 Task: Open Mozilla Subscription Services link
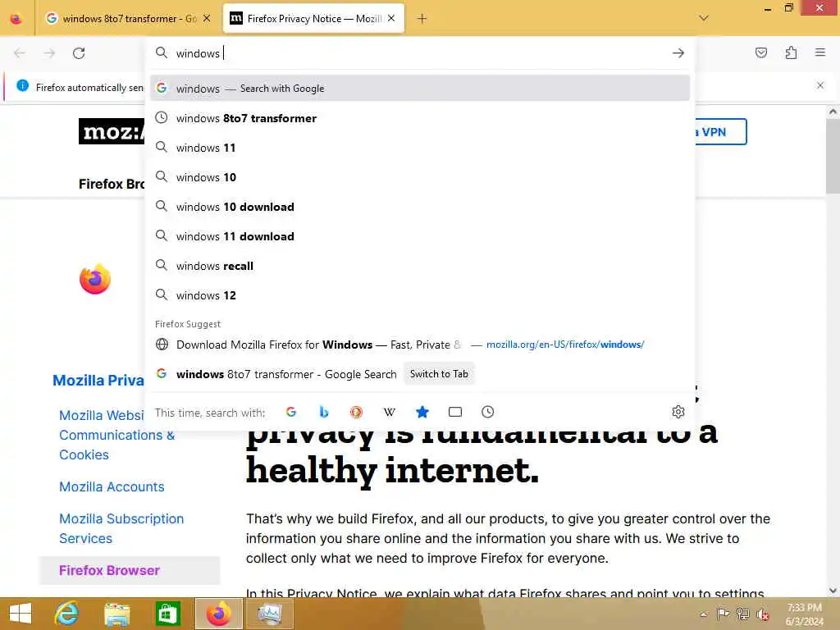(121, 528)
